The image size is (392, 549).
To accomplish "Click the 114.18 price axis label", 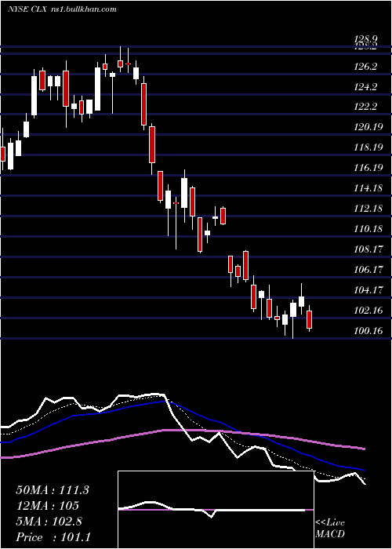I will (368, 188).
